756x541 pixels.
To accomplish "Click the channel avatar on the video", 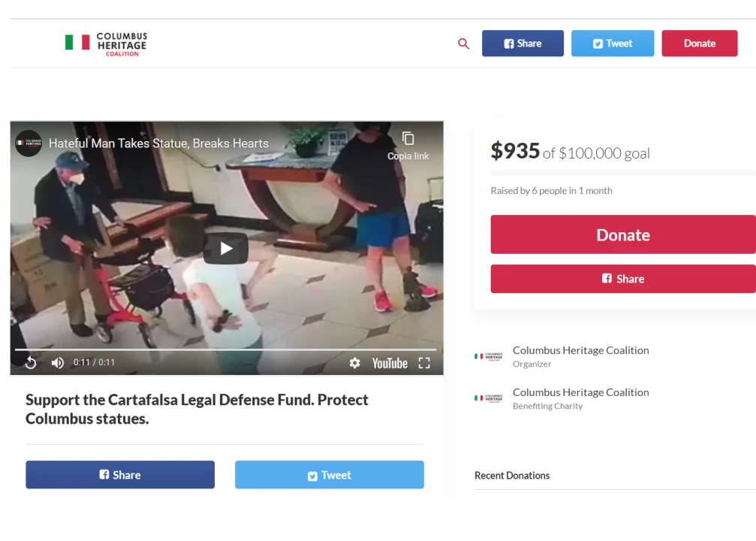I will click(x=29, y=144).
